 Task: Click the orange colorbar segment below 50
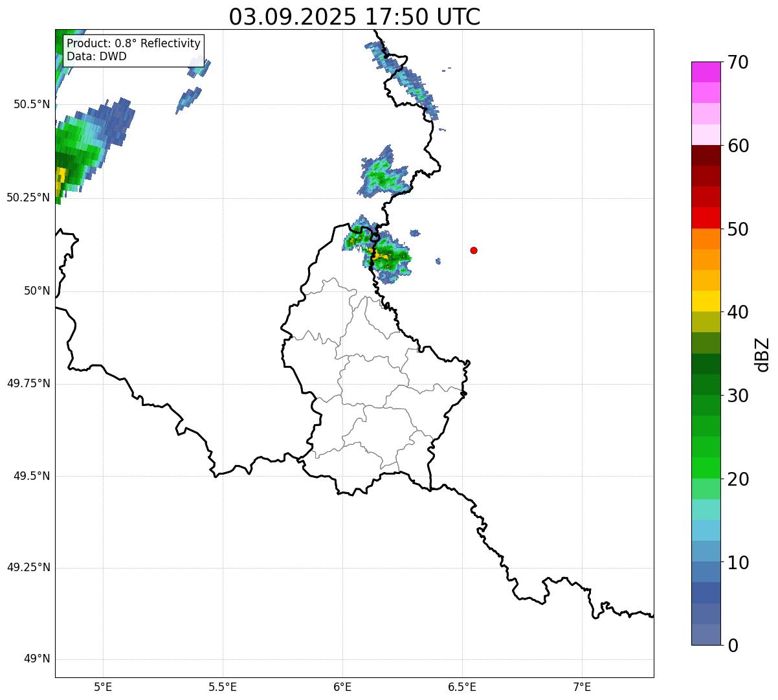coord(706,239)
